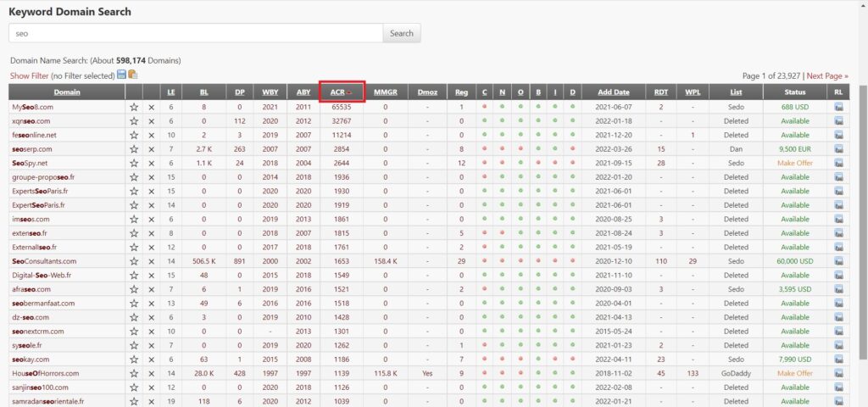
Task: Open the samradanseorientale.fr domain link
Action: pos(48,401)
